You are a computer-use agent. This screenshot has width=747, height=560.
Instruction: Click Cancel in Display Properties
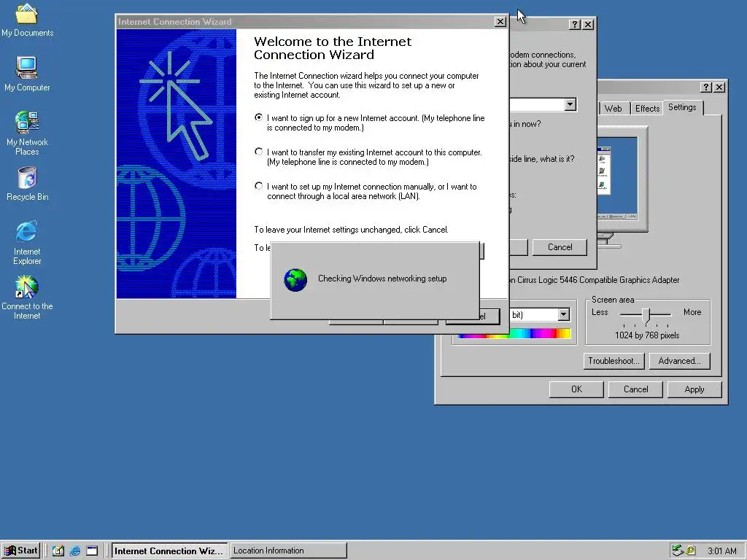635,389
